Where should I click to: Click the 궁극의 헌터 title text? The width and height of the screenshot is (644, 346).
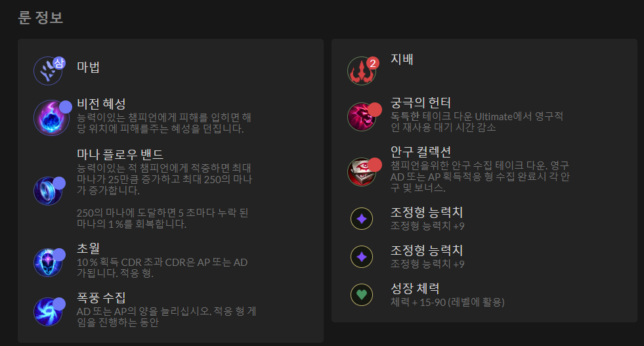click(x=421, y=102)
